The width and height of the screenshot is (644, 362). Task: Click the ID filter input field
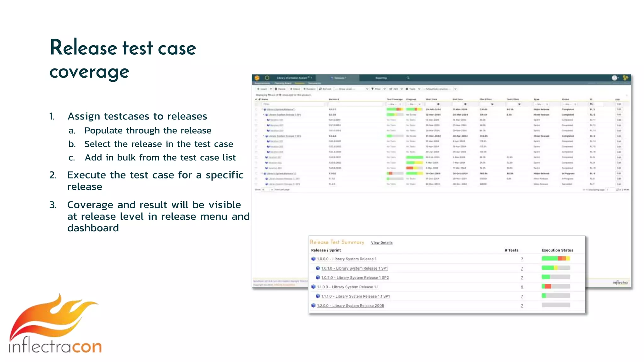[597, 104]
